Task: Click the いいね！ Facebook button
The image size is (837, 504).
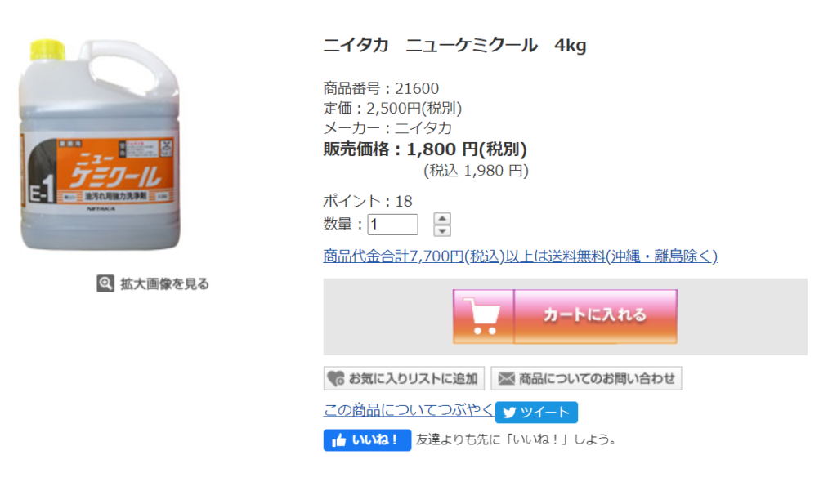Action: click(367, 440)
